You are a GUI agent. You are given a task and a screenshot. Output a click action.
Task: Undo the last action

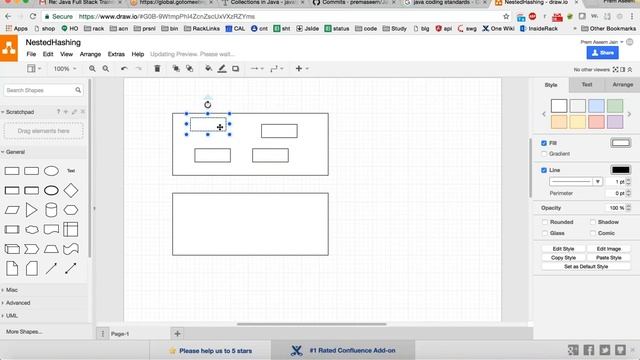pos(124,69)
